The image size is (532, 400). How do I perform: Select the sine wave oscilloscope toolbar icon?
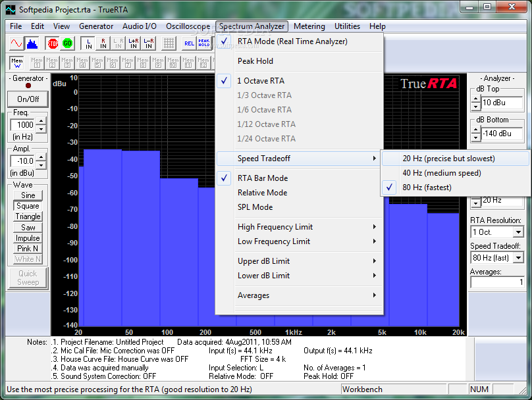(16, 43)
